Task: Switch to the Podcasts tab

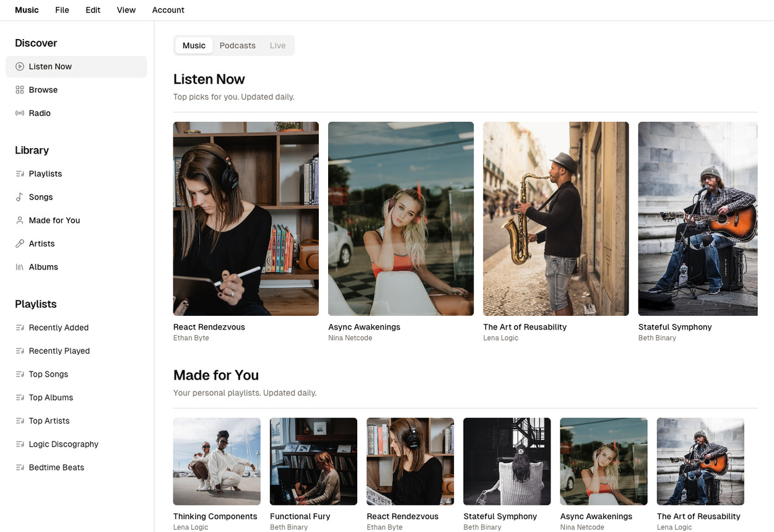Action: [x=237, y=45]
